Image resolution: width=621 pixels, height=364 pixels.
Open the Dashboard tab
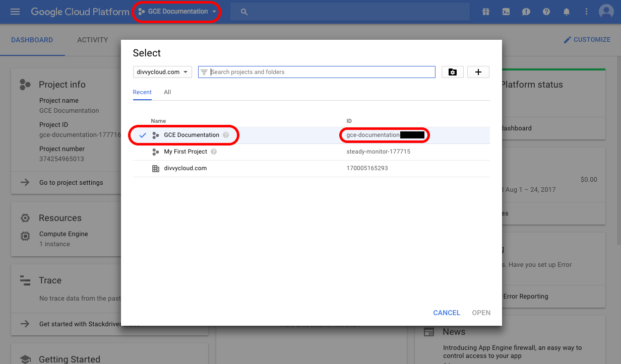(x=32, y=40)
